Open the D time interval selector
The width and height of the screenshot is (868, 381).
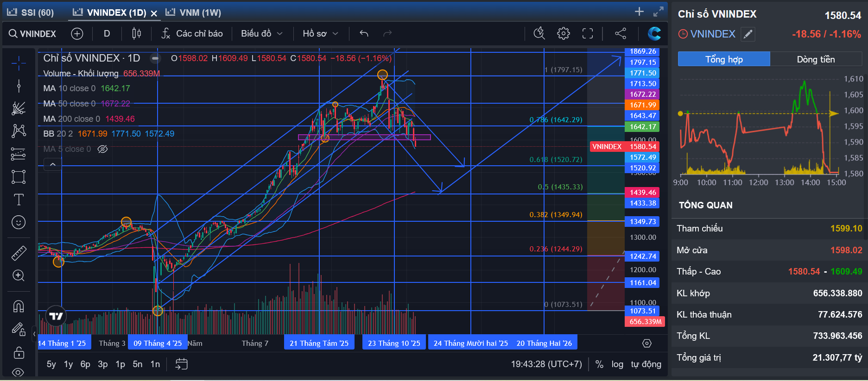(x=107, y=34)
